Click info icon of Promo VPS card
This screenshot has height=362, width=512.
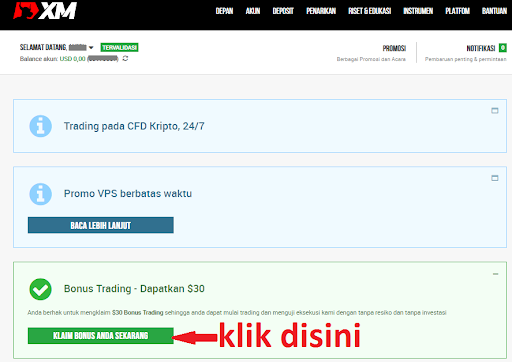(x=40, y=194)
